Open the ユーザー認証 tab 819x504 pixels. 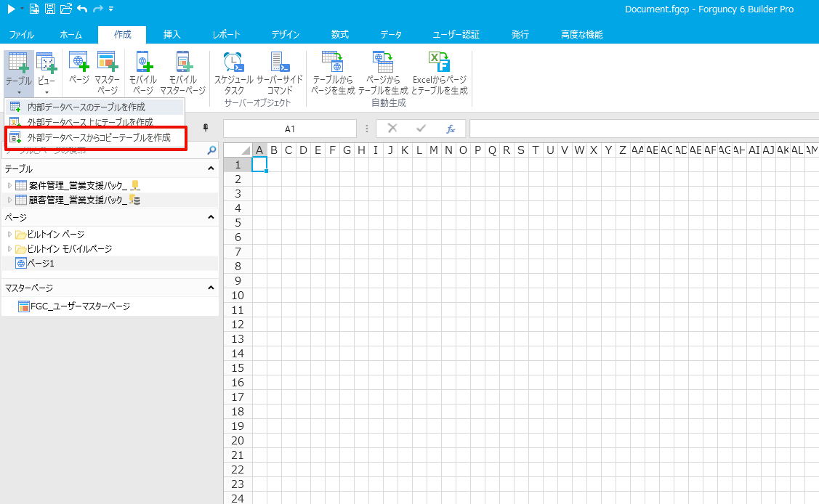tap(456, 34)
